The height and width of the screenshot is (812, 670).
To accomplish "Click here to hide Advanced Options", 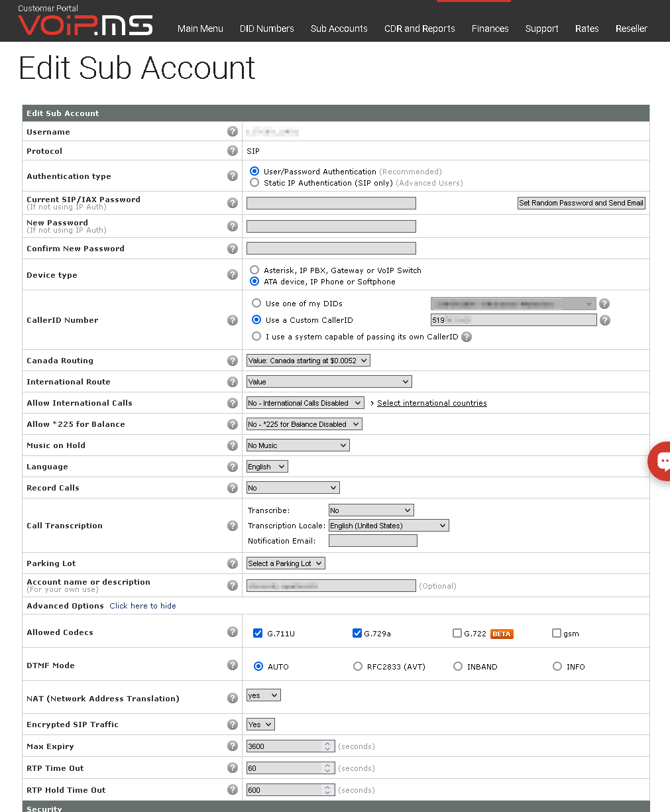I will pyautogui.click(x=143, y=606).
